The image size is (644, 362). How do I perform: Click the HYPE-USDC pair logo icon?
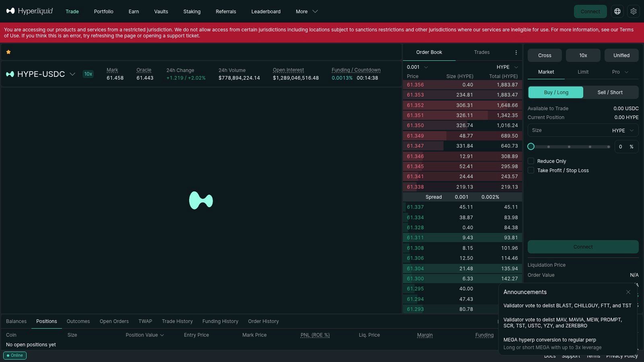(x=10, y=74)
